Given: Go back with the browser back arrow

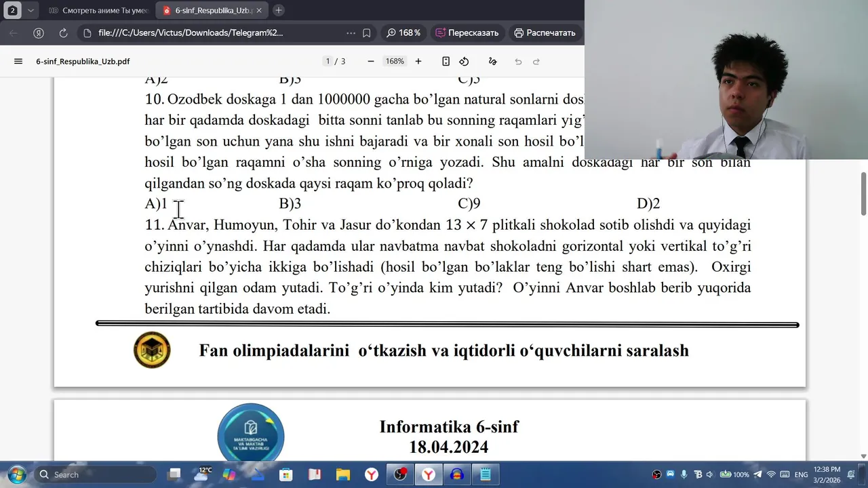Looking at the screenshot, I should (14, 33).
